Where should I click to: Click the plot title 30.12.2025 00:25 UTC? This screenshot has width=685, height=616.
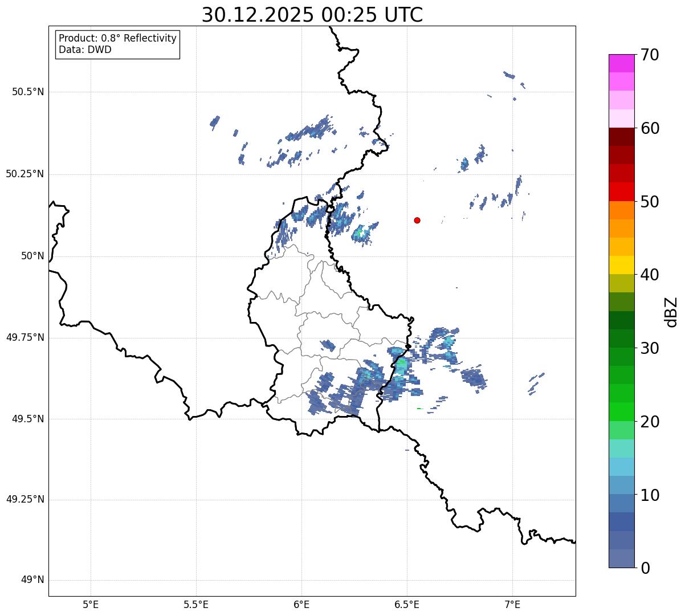tap(312, 15)
